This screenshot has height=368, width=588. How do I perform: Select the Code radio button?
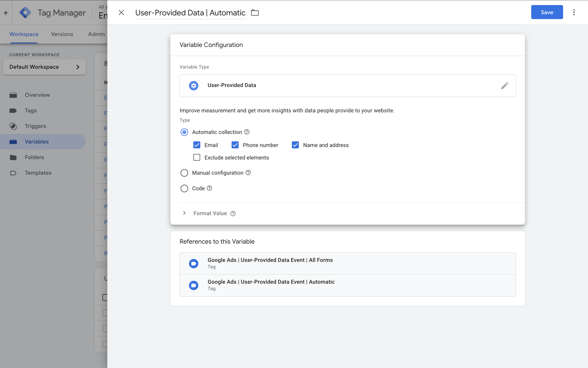pyautogui.click(x=184, y=188)
